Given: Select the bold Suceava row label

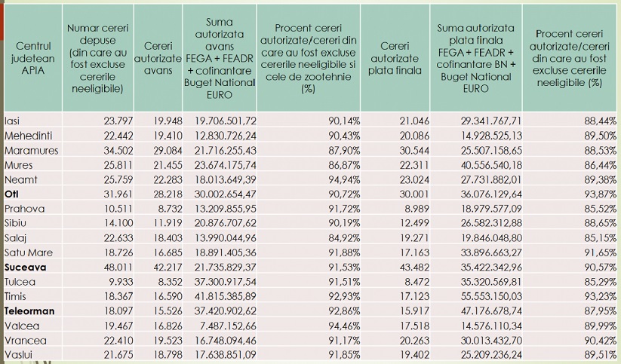Looking at the screenshot, I should [26, 268].
